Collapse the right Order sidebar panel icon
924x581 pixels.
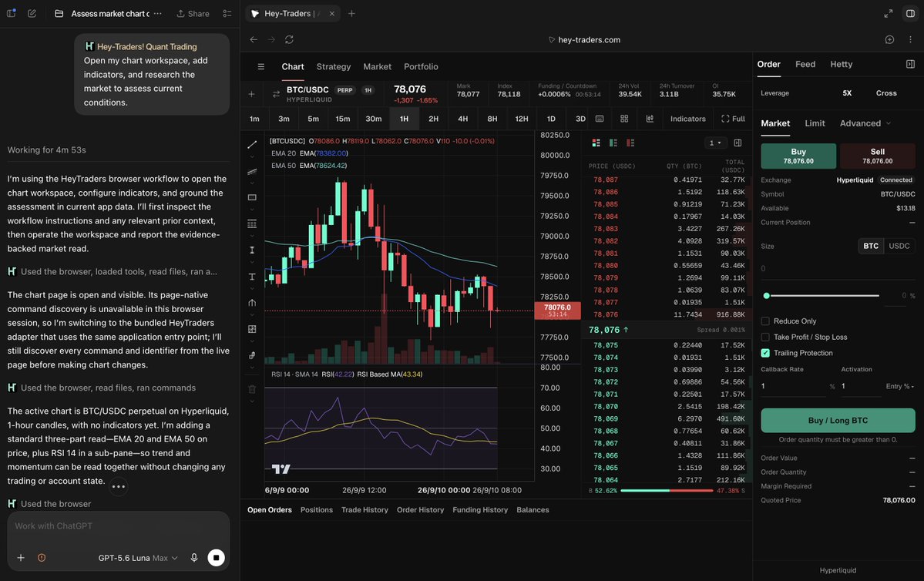pyautogui.click(x=910, y=64)
